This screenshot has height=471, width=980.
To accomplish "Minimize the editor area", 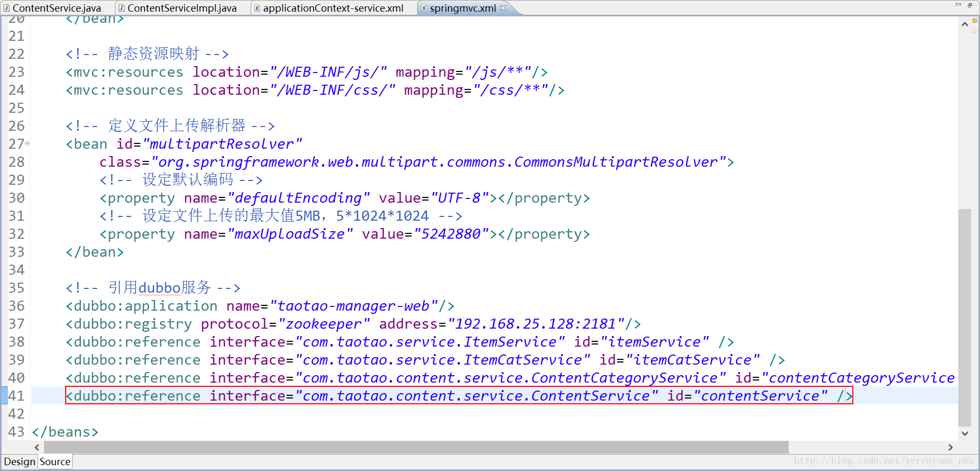I will pyautogui.click(x=958, y=5).
